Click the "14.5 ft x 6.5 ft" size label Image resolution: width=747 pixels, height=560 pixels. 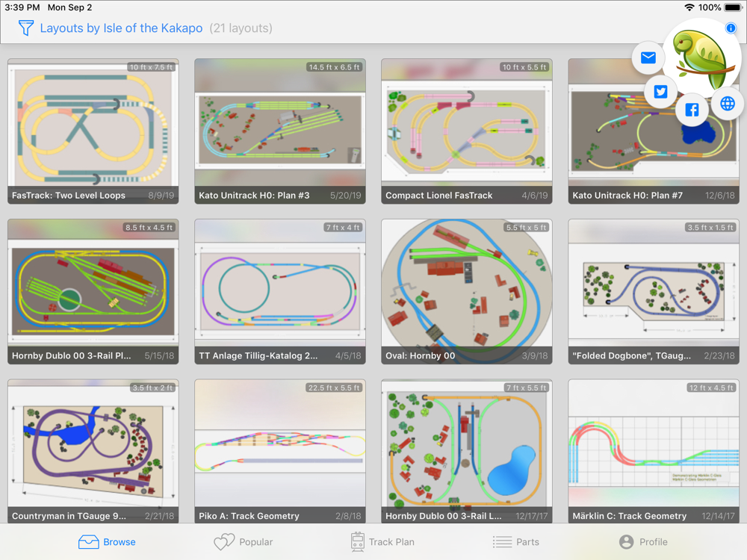[334, 67]
